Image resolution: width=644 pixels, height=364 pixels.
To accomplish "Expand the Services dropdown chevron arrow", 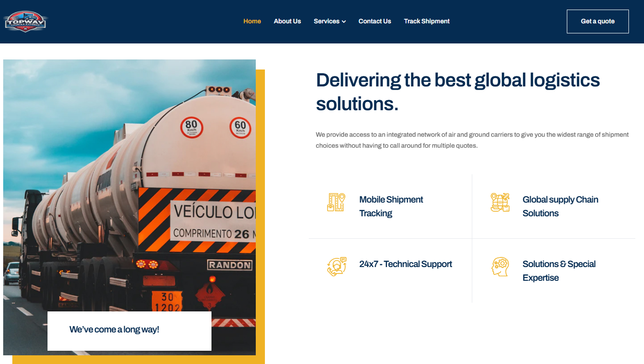I will coord(344,21).
